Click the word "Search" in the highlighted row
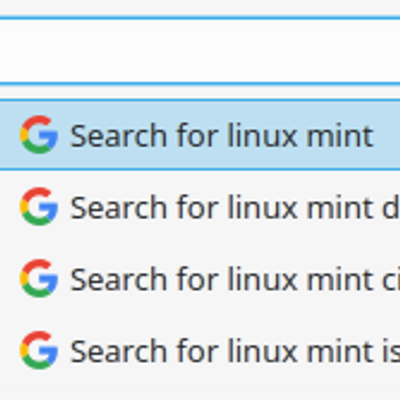400x400 pixels. [119, 135]
